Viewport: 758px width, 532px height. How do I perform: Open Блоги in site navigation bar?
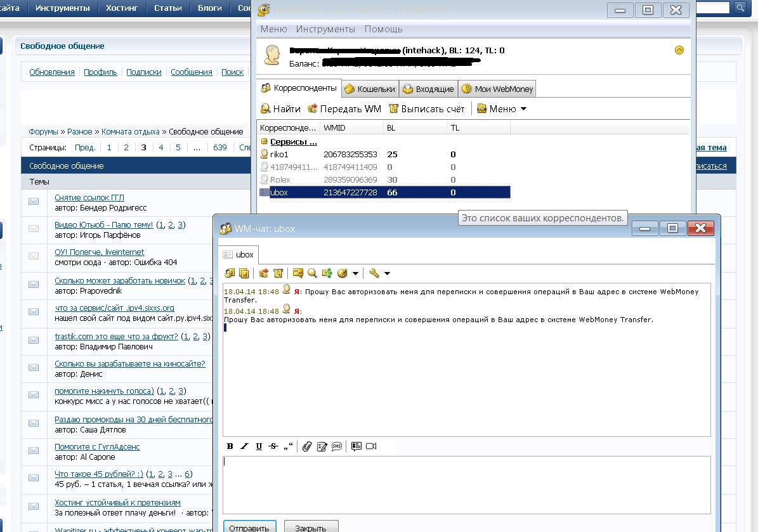pos(210,8)
